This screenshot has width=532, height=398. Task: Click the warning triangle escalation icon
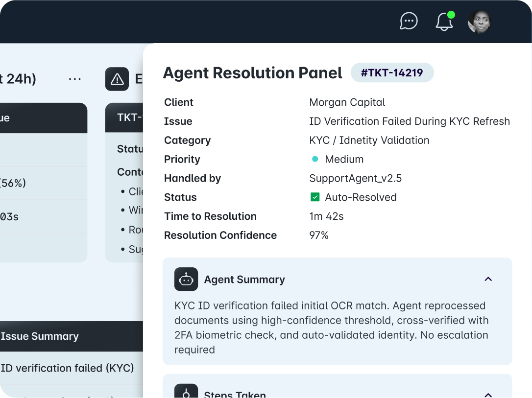click(x=117, y=79)
